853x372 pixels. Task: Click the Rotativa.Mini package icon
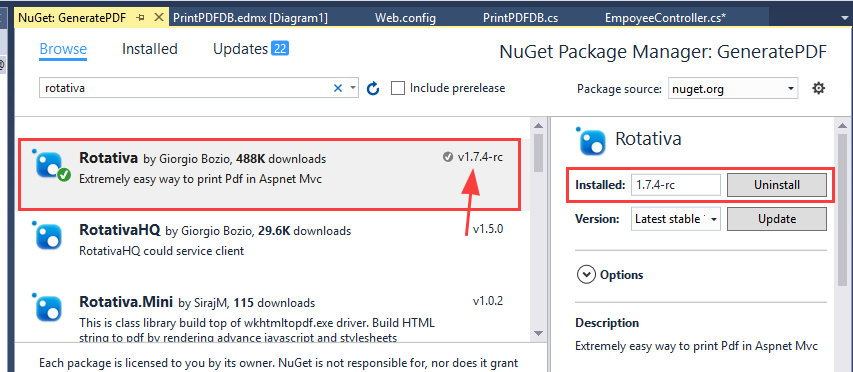pos(48,307)
